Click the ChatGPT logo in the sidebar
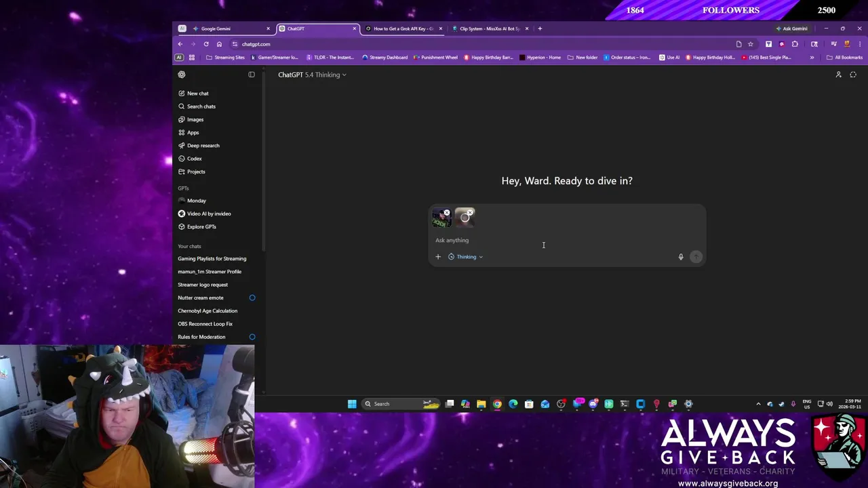 pos(182,75)
